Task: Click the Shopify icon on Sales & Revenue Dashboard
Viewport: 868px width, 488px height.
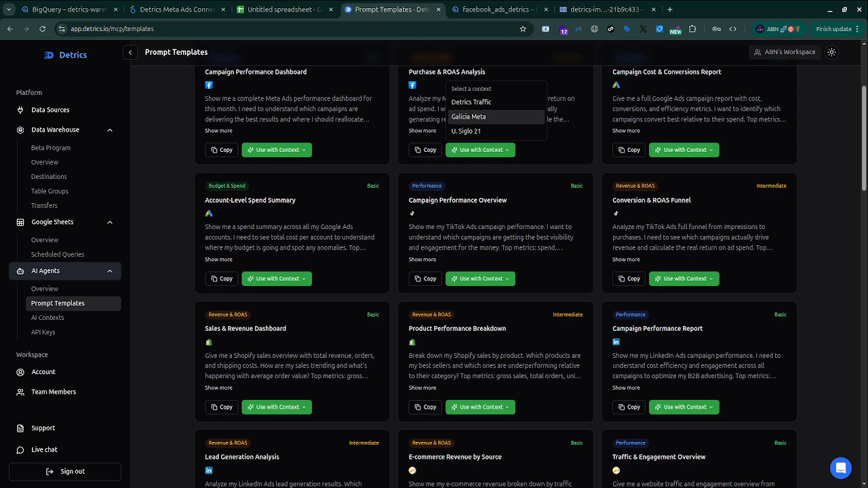Action: pos(209,342)
